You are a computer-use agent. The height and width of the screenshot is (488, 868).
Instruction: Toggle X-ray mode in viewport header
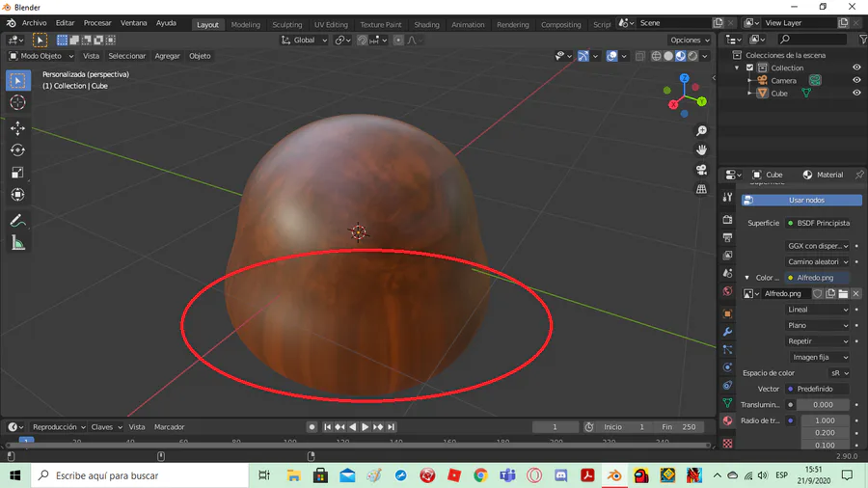tap(640, 56)
